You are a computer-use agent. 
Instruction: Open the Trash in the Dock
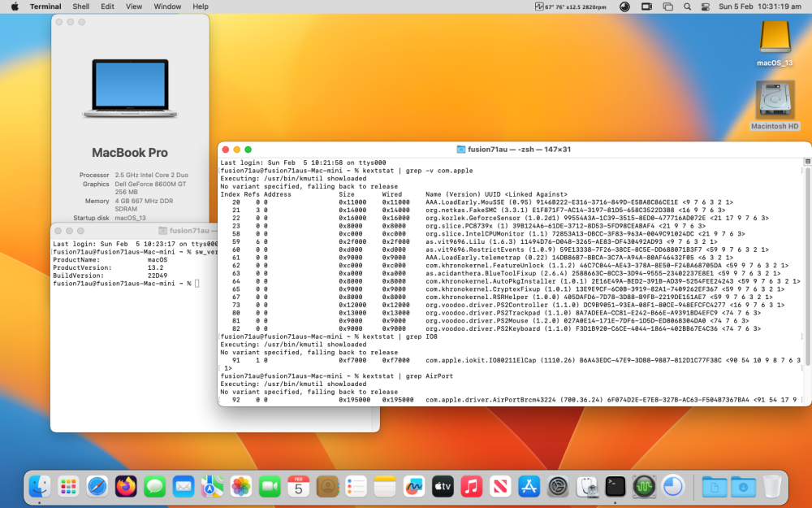[771, 487]
